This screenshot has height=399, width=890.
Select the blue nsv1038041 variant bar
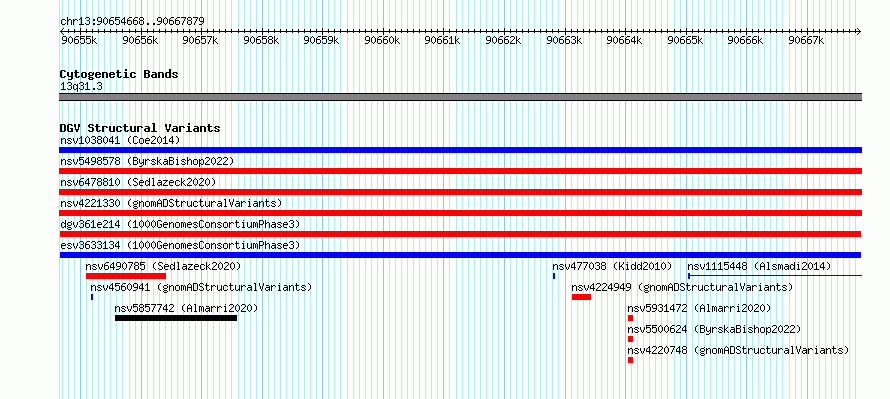point(460,150)
